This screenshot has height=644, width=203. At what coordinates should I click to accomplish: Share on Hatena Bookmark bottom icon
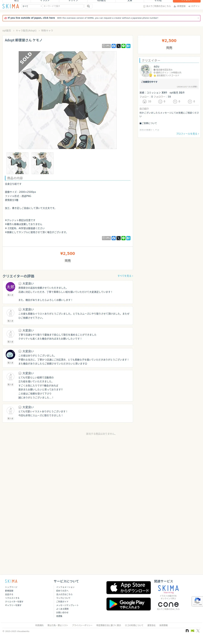(x=128, y=238)
